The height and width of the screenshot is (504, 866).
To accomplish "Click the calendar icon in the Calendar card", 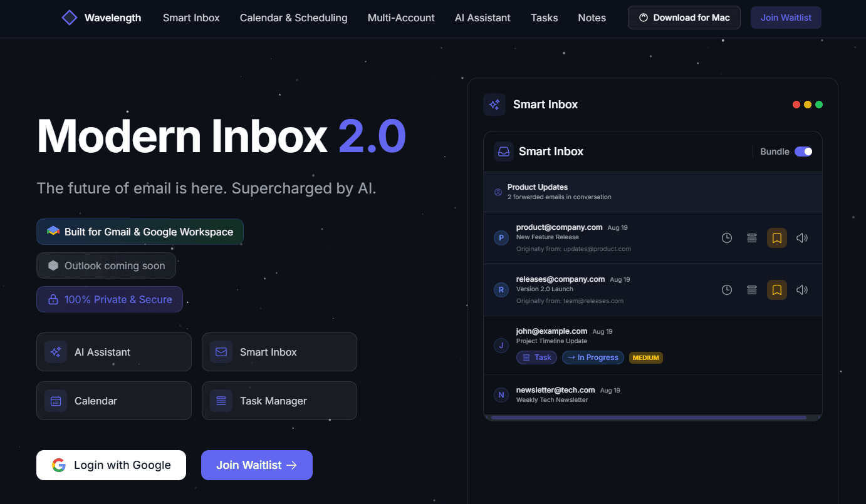I will (x=56, y=401).
